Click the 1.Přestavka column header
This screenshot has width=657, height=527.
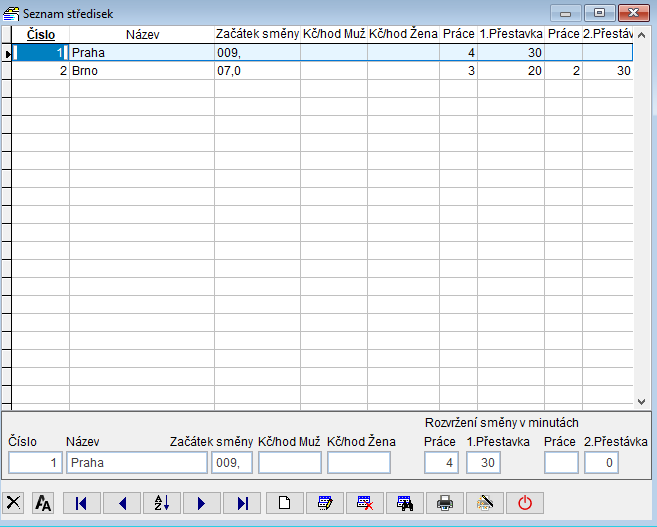point(511,34)
